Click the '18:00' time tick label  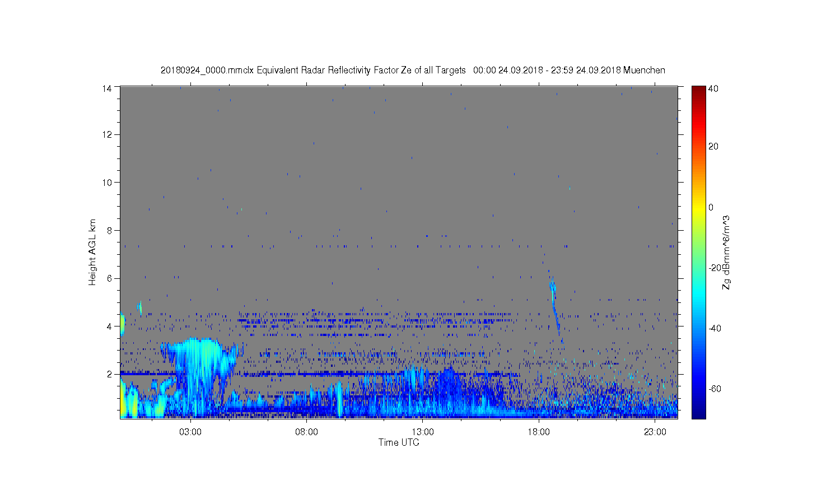pyautogui.click(x=539, y=432)
